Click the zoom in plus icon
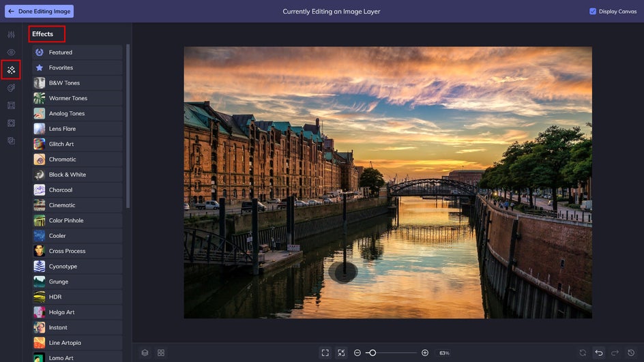Viewport: 644px width, 362px height. pos(425,352)
